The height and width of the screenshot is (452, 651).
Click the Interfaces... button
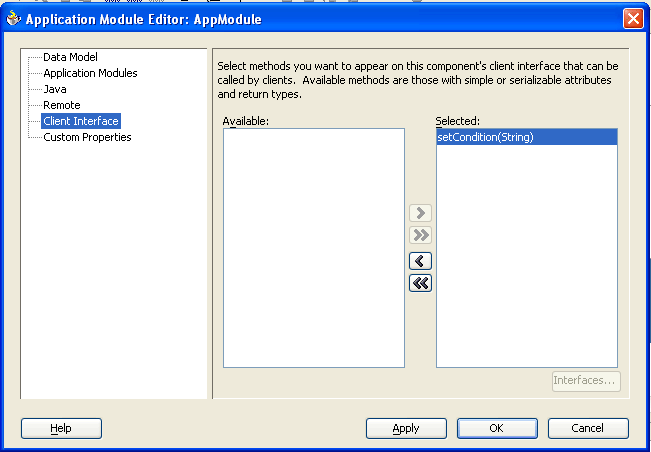[x=586, y=381]
